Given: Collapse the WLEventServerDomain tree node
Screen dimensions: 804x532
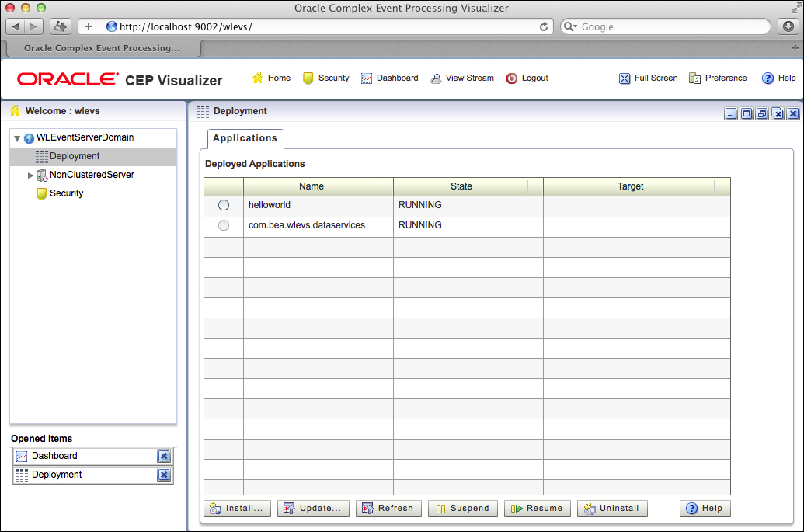Looking at the screenshot, I should [x=17, y=138].
